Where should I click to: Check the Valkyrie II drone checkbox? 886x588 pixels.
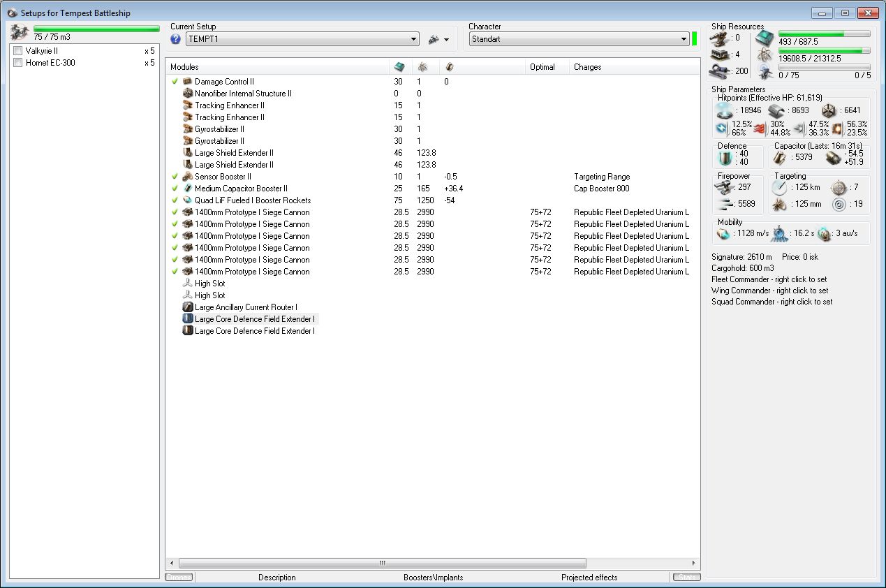pos(18,51)
